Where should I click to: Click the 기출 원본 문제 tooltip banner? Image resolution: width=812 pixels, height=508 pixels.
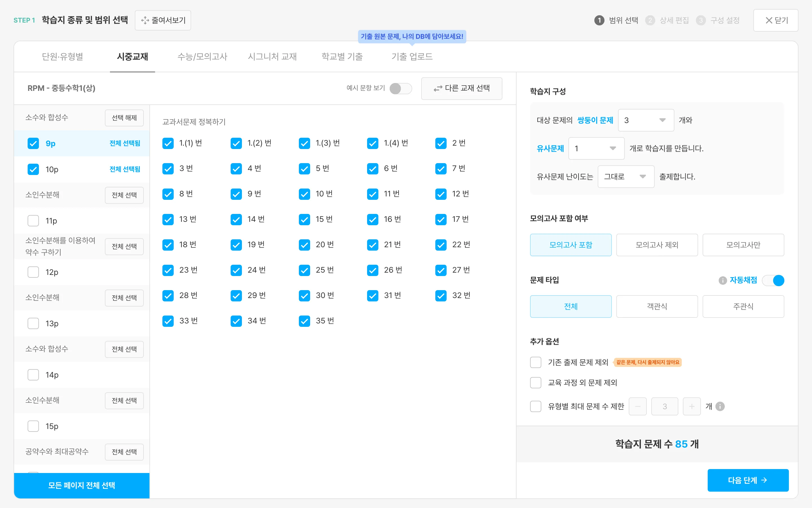pyautogui.click(x=412, y=36)
